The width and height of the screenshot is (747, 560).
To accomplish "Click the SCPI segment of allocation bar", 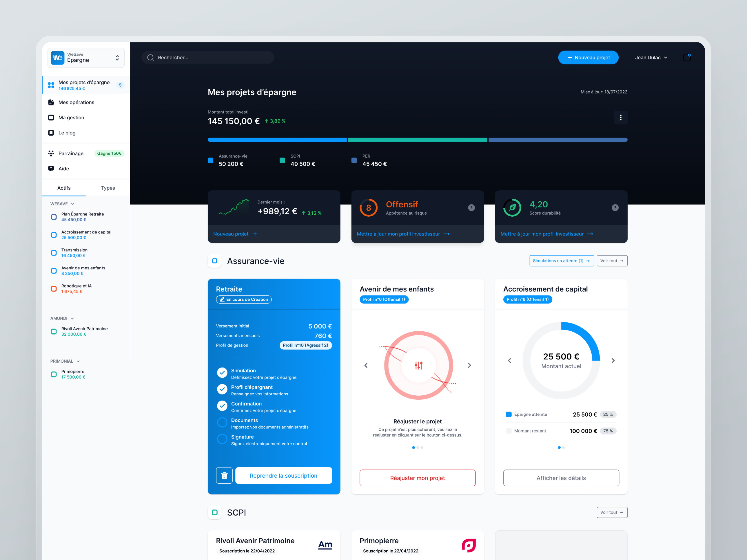I will pyautogui.click(x=417, y=140).
